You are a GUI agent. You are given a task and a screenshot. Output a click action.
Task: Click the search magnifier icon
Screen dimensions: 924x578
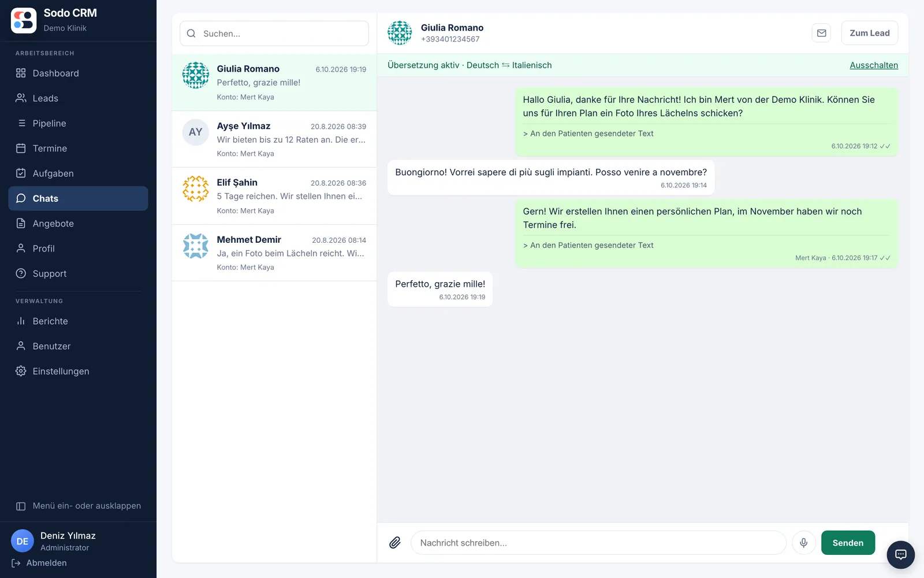[191, 34]
